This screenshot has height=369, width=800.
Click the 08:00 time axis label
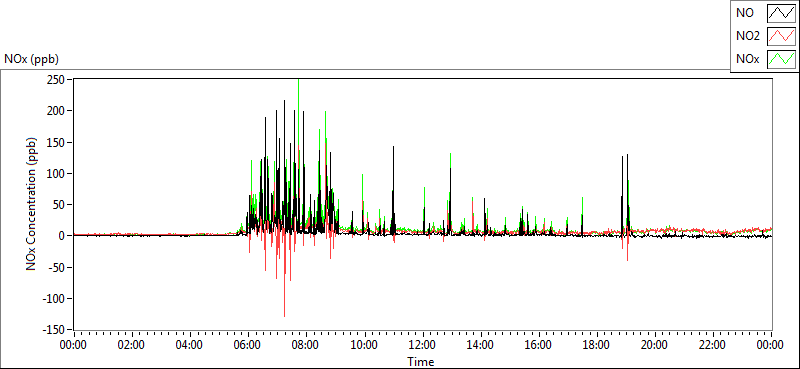click(306, 345)
